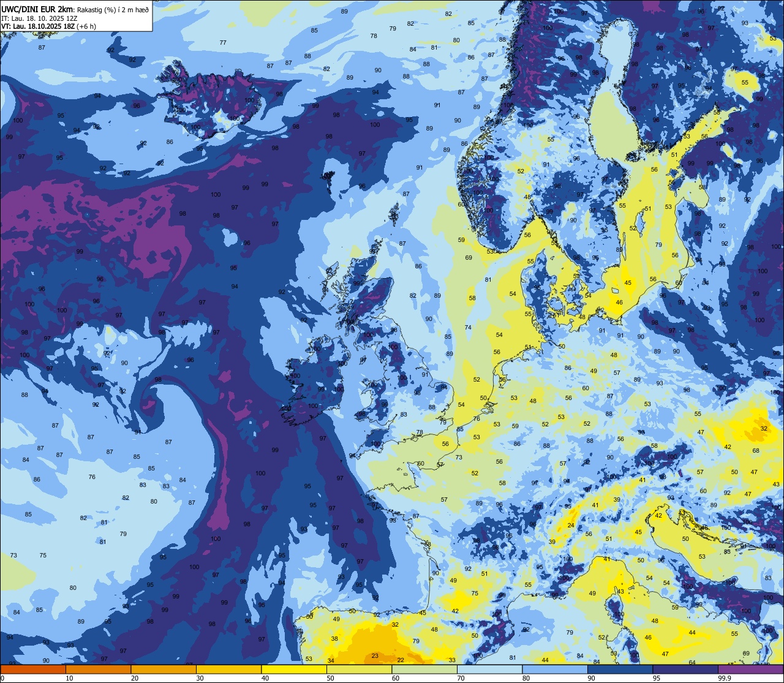The height and width of the screenshot is (683, 784).
Task: Click the '99.9' legend tick label
Action: (x=725, y=678)
